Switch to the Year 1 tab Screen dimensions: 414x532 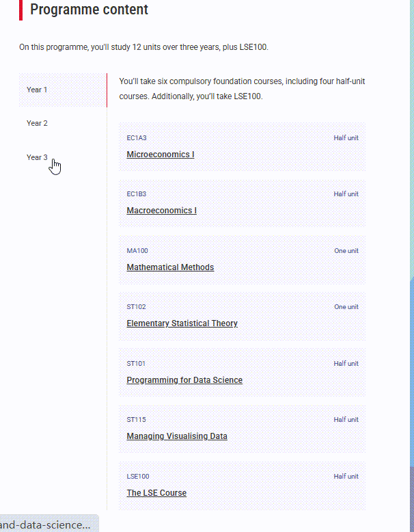tap(63, 90)
